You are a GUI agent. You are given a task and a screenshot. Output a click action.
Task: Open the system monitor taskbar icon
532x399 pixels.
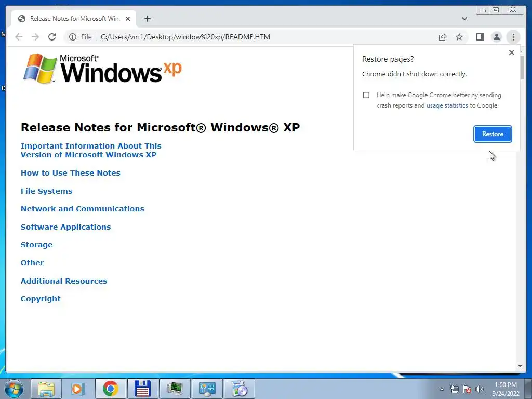tap(175, 389)
